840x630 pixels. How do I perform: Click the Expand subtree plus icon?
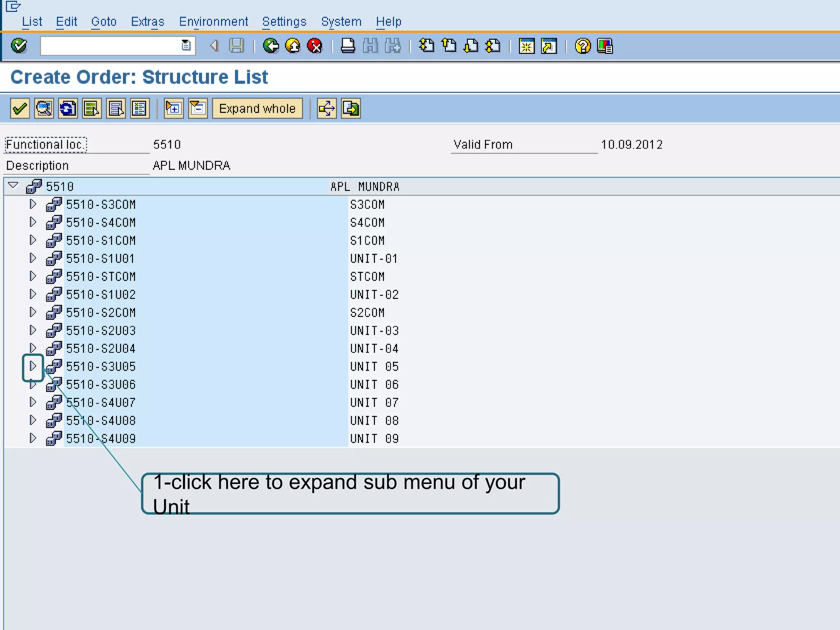[x=173, y=109]
